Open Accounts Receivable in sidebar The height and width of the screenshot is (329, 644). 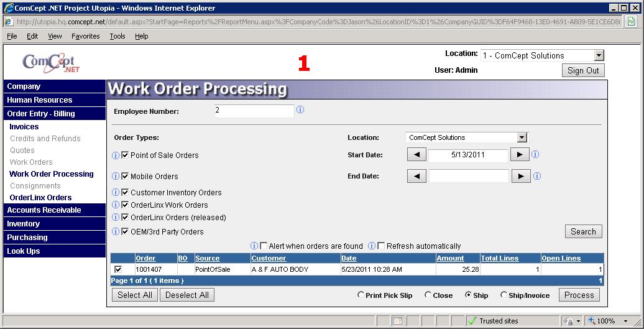tap(44, 210)
